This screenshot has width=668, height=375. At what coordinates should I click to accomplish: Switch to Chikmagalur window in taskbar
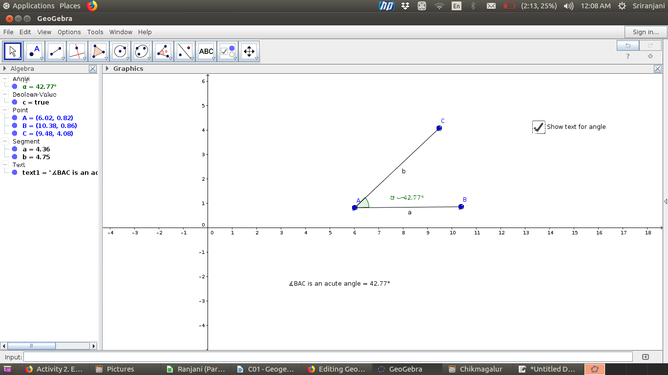click(x=476, y=369)
